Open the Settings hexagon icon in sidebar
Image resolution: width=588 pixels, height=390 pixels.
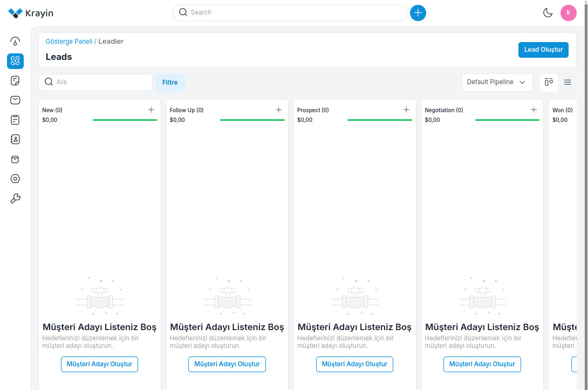pos(15,179)
